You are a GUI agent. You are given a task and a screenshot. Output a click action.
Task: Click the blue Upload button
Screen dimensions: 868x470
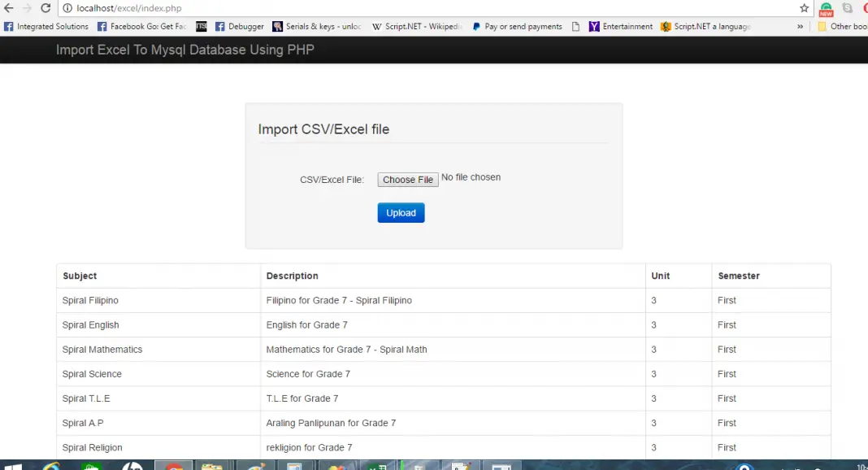[401, 213]
